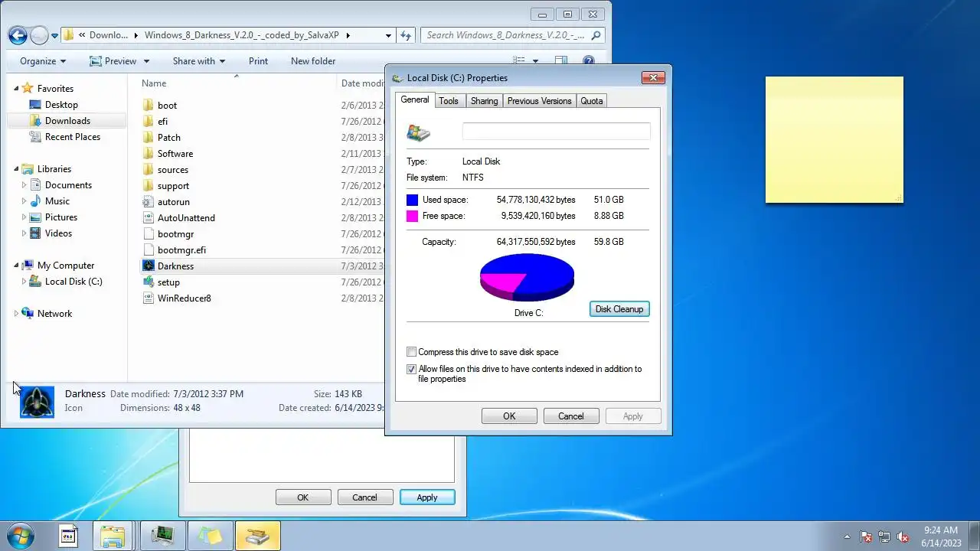Click the disk properties taskbar button
Viewport: 980px width, 551px height.
coord(258,536)
